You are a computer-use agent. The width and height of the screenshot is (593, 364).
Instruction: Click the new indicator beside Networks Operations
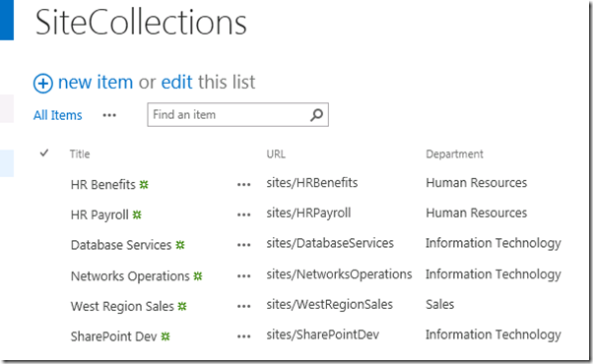tap(198, 276)
